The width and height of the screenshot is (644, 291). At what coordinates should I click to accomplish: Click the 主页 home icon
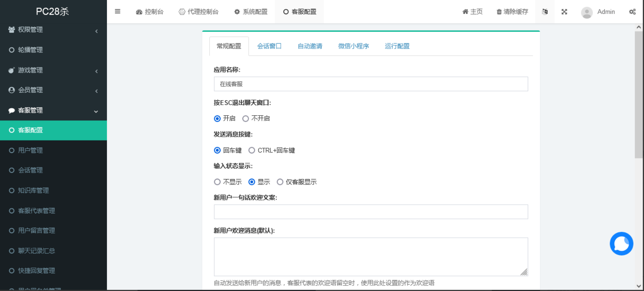tap(465, 12)
